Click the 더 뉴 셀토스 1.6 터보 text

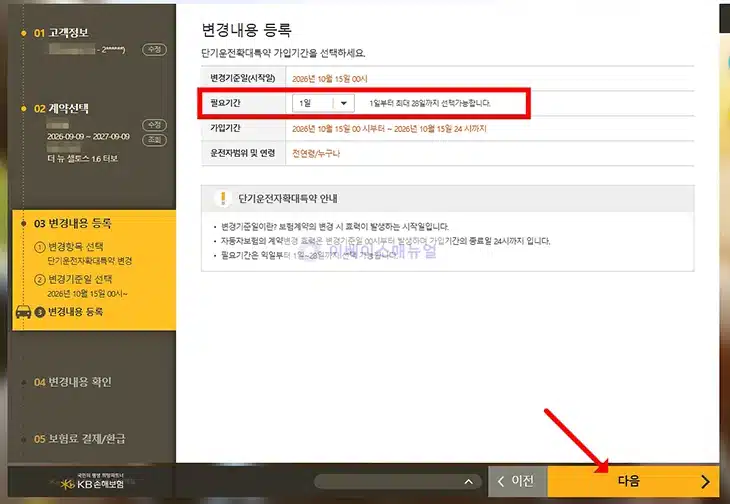[x=82, y=159]
